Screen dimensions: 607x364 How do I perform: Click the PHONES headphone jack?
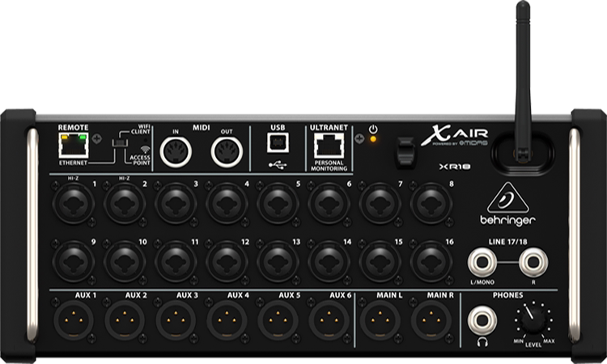click(482, 320)
